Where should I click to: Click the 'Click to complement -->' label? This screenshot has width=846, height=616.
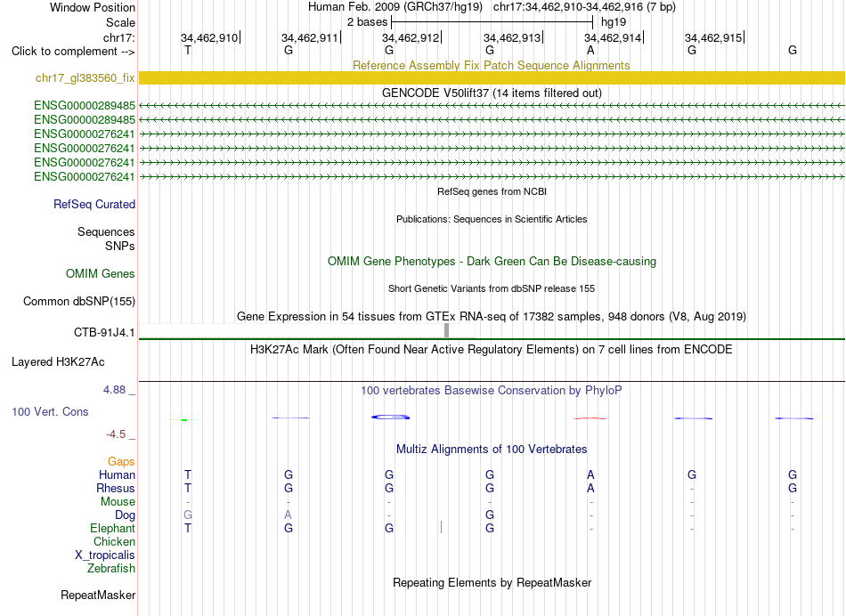pyautogui.click(x=73, y=52)
